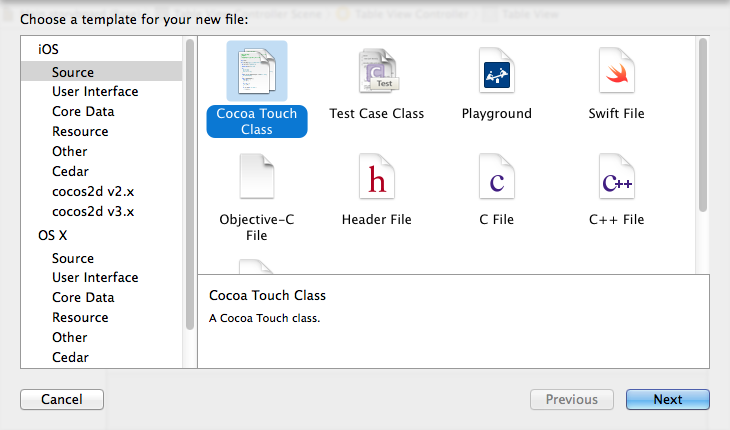Select Core Data under OS X

click(x=83, y=297)
